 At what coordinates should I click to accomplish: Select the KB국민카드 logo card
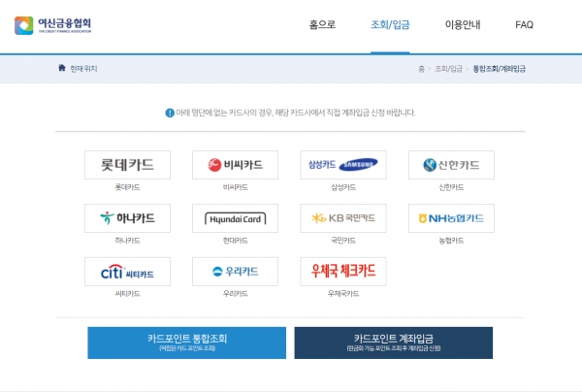coord(343,218)
